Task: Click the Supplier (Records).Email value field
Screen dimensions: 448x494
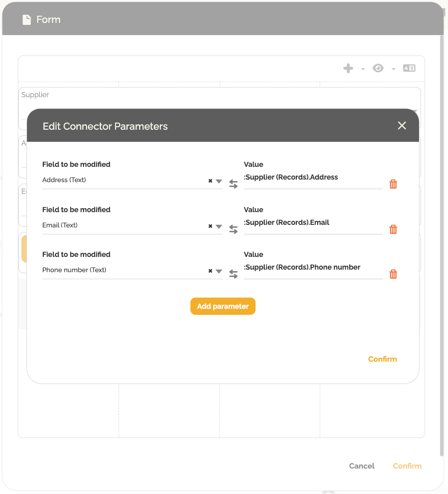Action: point(313,222)
